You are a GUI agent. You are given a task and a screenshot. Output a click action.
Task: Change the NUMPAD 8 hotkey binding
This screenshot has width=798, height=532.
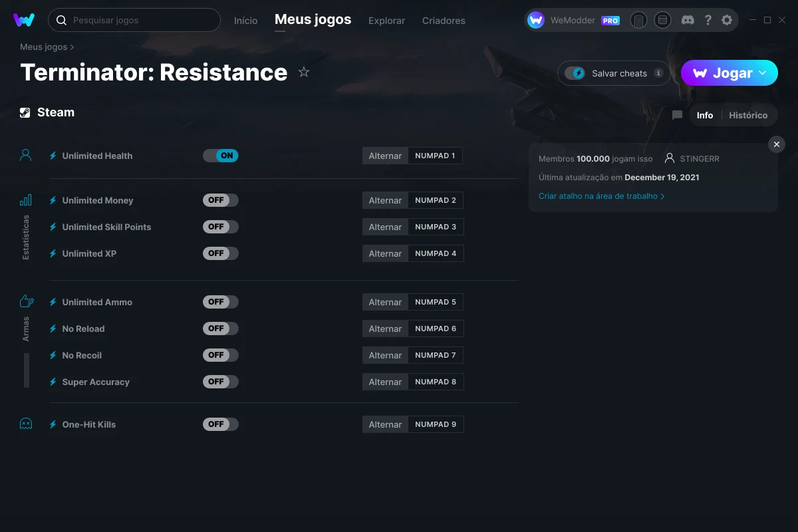coord(436,382)
